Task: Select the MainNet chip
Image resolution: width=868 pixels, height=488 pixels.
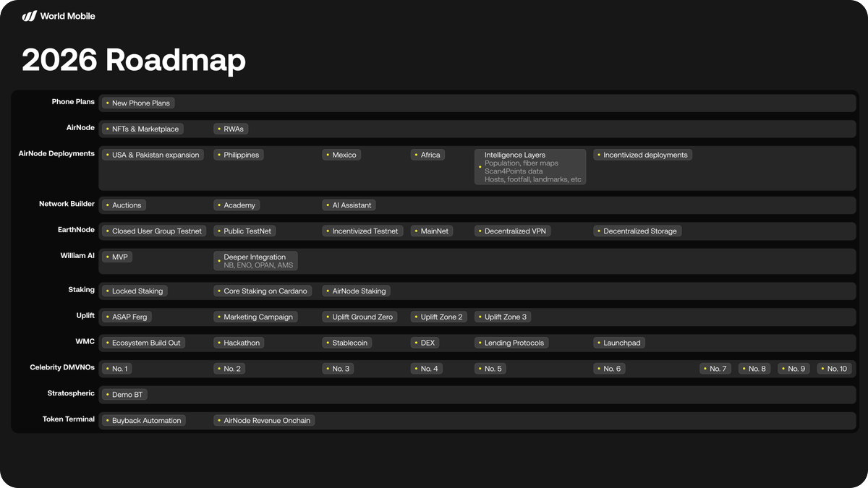Action: (432, 231)
